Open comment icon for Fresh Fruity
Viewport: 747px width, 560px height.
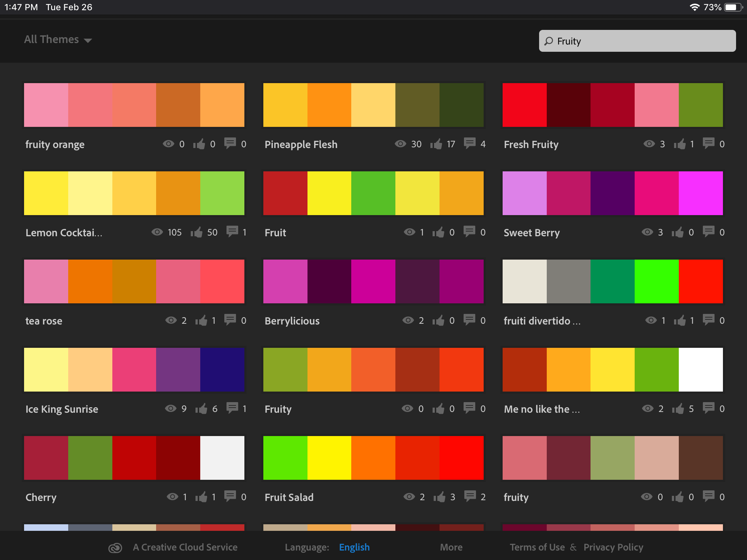[709, 143]
